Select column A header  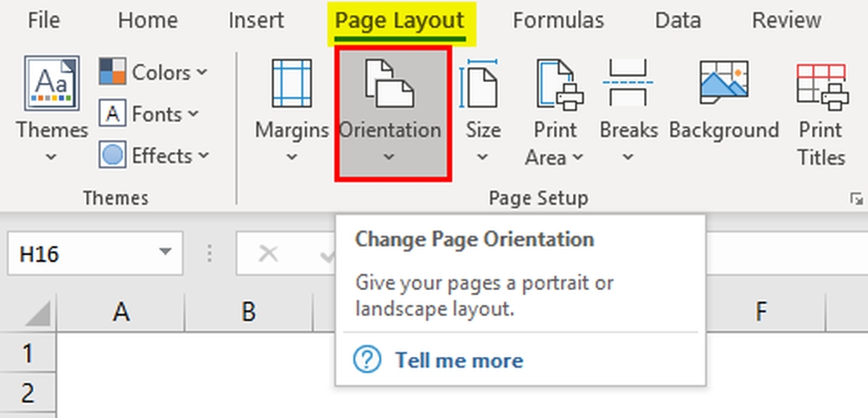tap(122, 312)
